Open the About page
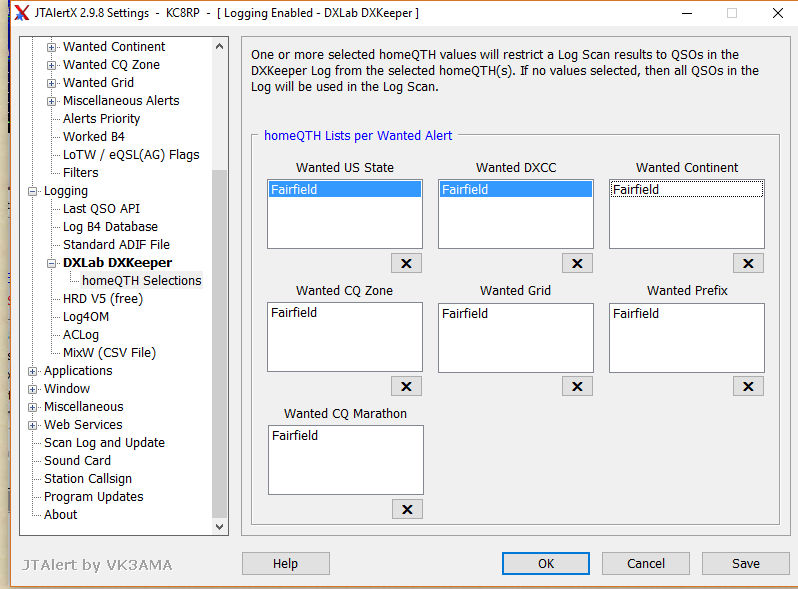Screen dimensions: 798x589 (x=61, y=515)
